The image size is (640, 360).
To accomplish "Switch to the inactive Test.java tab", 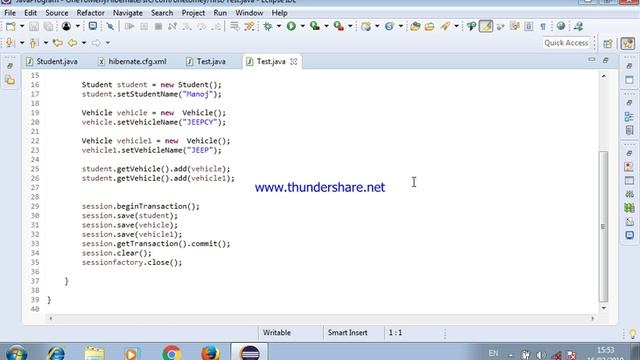I will [207, 62].
